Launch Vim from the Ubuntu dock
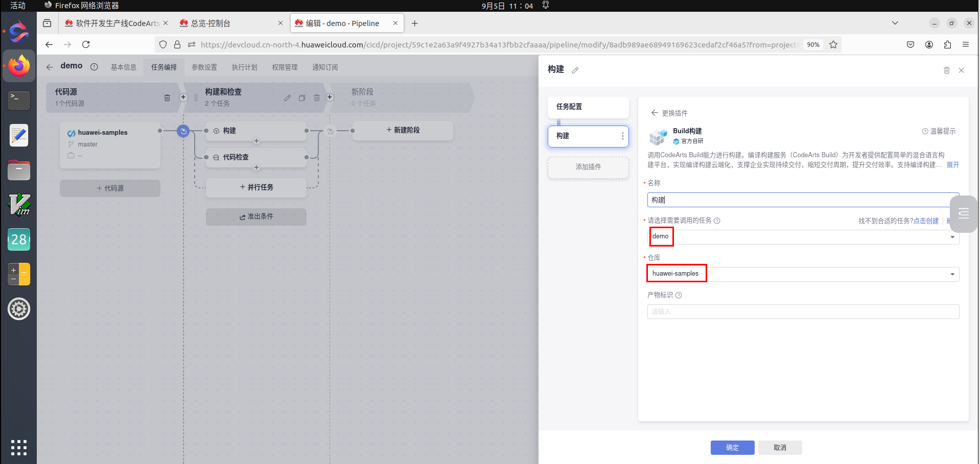 tap(19, 205)
